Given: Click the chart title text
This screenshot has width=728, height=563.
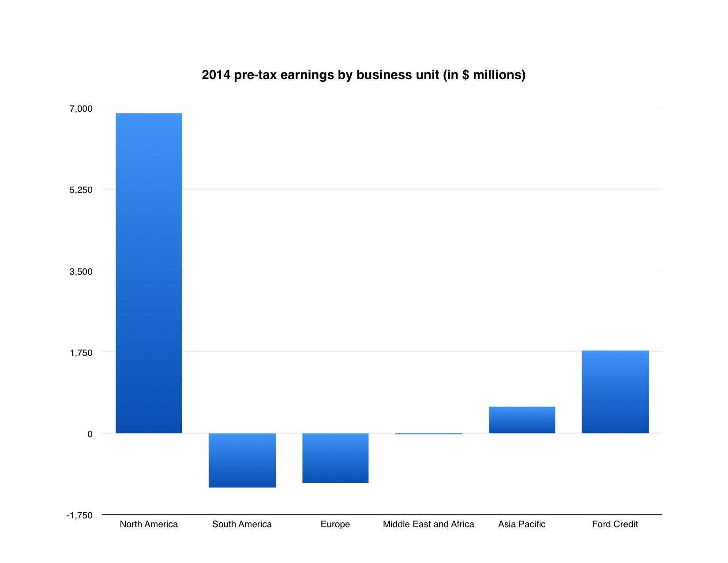Looking at the screenshot, I should tap(364, 75).
